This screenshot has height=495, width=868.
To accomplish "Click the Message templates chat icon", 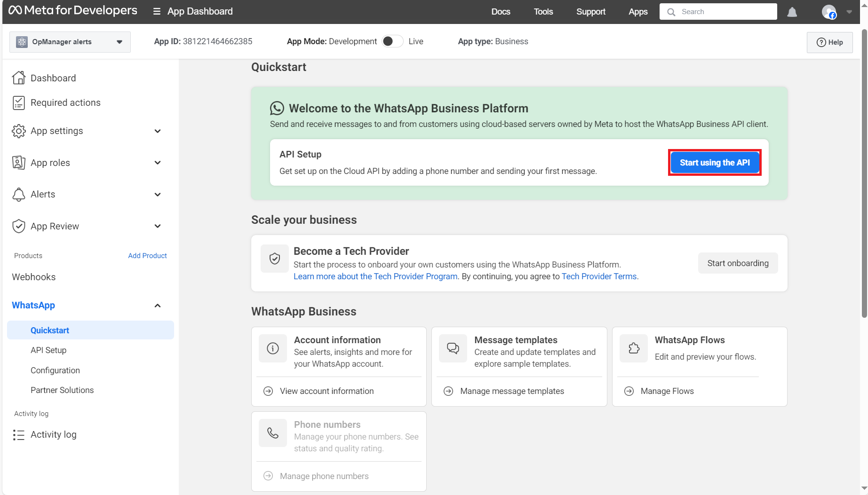I will pos(453,348).
